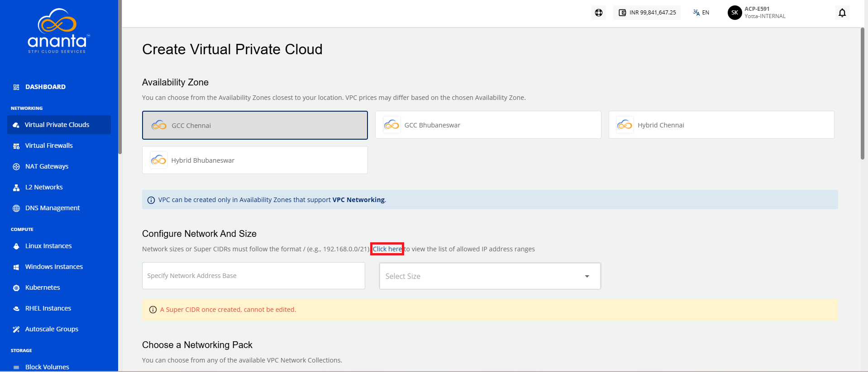
Task: Click the 'Choose a Networking Pack' heading
Action: point(197,345)
